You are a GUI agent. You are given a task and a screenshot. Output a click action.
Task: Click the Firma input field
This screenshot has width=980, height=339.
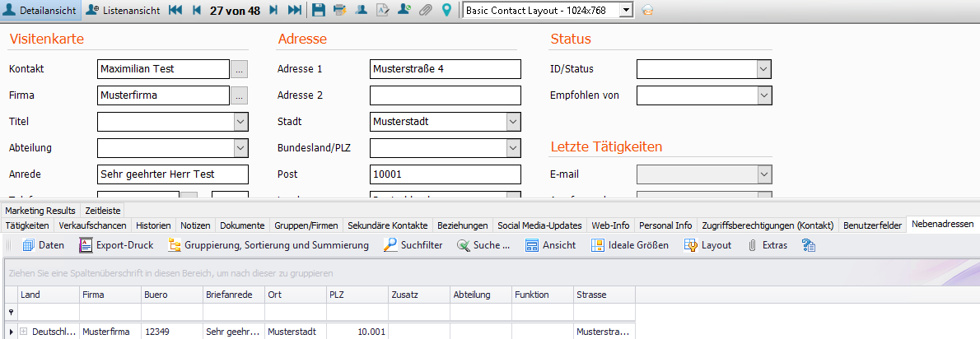[164, 95]
